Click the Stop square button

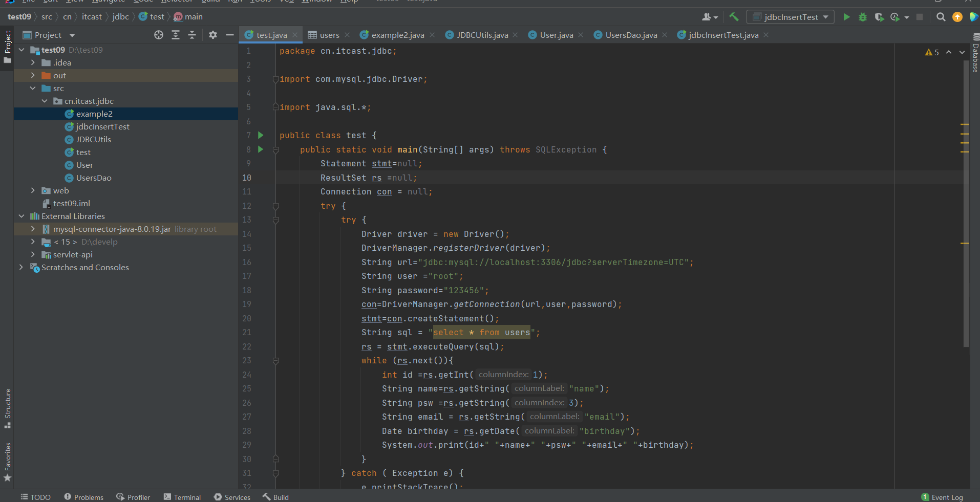coord(920,17)
